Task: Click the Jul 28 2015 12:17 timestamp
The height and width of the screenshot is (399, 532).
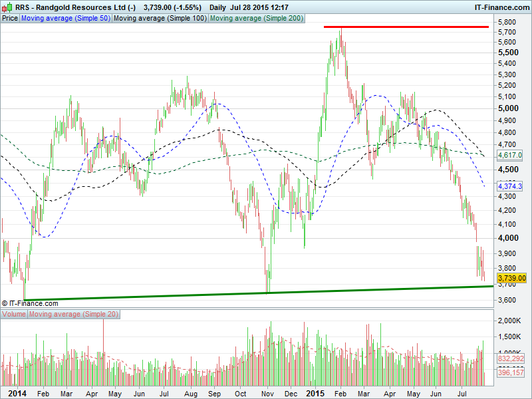Action: coord(259,7)
